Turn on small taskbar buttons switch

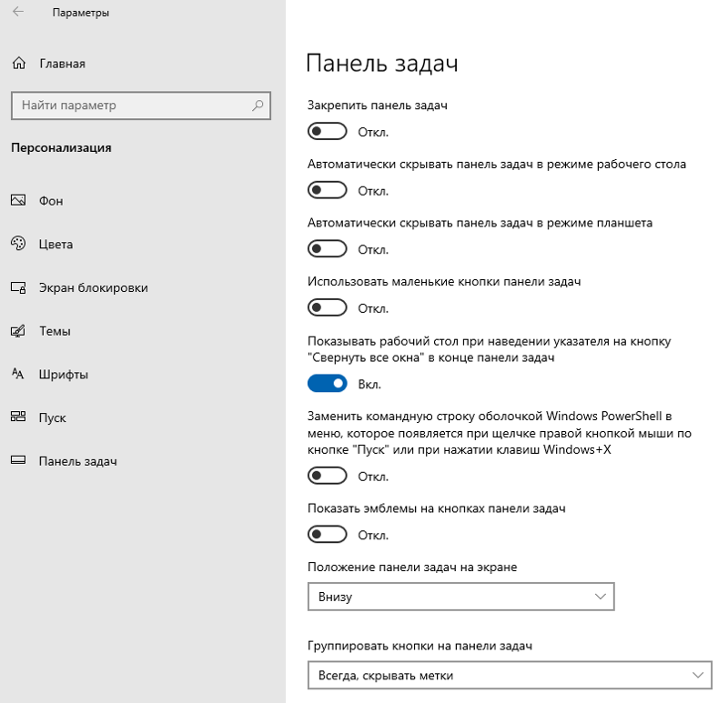[328, 307]
